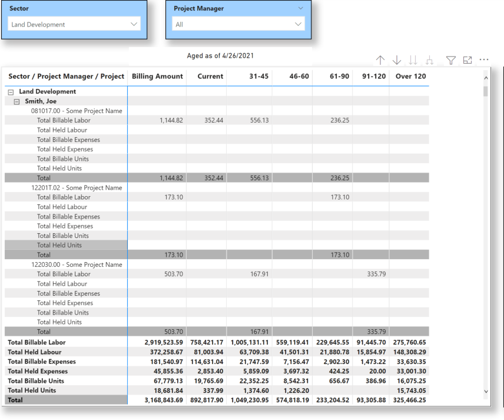The image size is (504, 420).
Task: Sort by Billing Amount column header
Action: [157, 76]
